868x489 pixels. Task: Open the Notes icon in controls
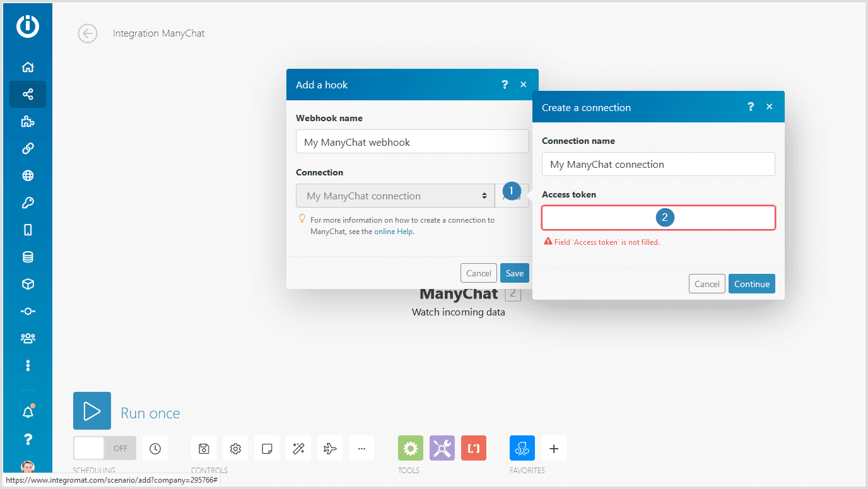pos(267,448)
